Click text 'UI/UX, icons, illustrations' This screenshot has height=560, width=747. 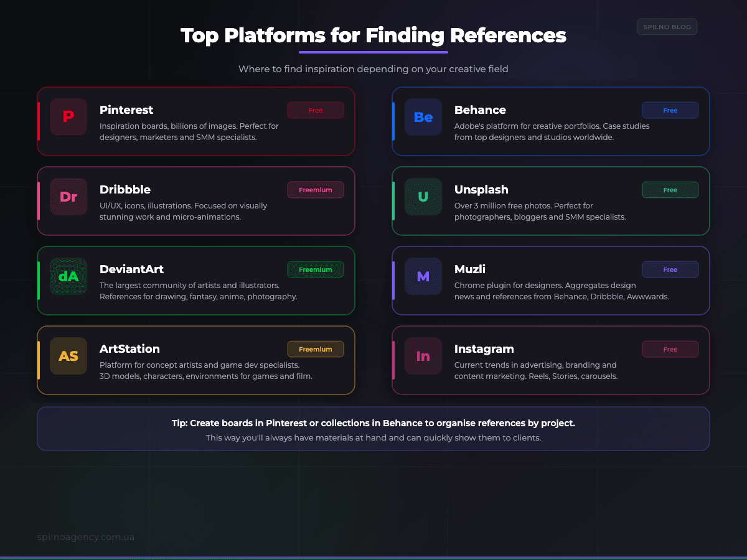(x=146, y=206)
